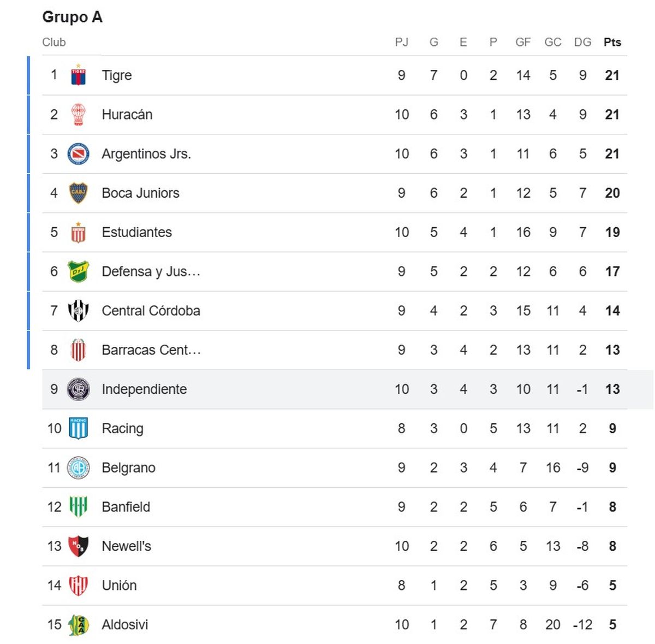This screenshot has height=644, width=655.
Task: Click the Pts column header
Action: click(x=612, y=42)
